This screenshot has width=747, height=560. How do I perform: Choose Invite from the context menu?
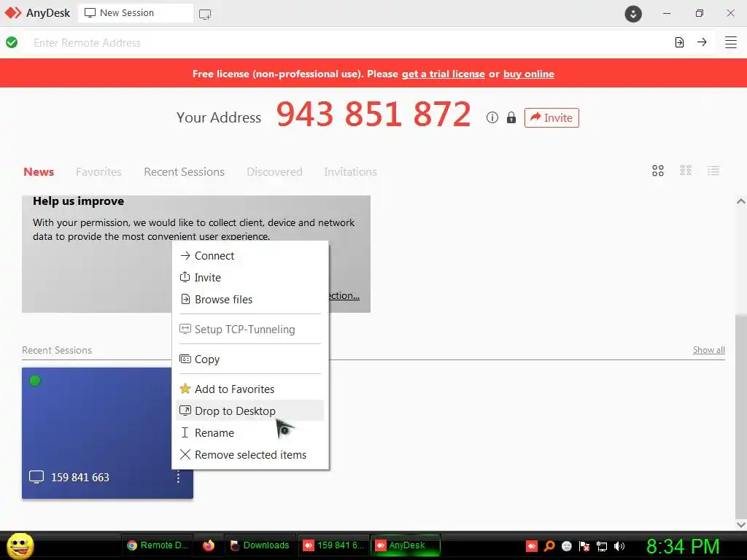[x=250, y=278]
